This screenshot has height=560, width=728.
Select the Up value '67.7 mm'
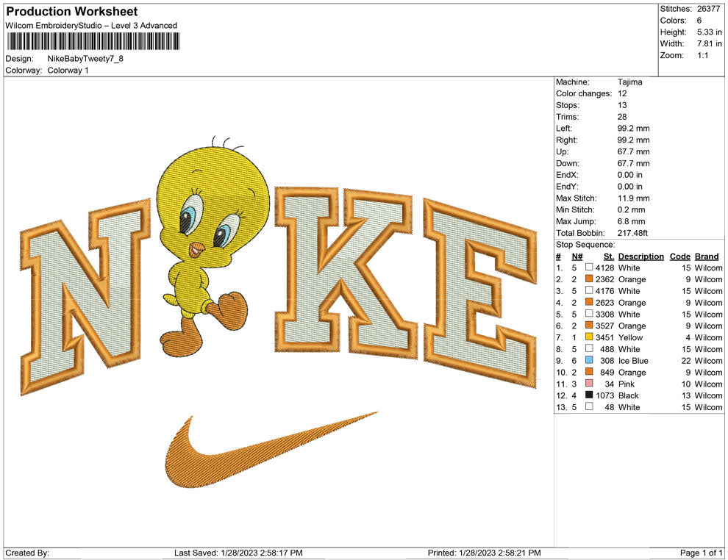click(x=634, y=151)
